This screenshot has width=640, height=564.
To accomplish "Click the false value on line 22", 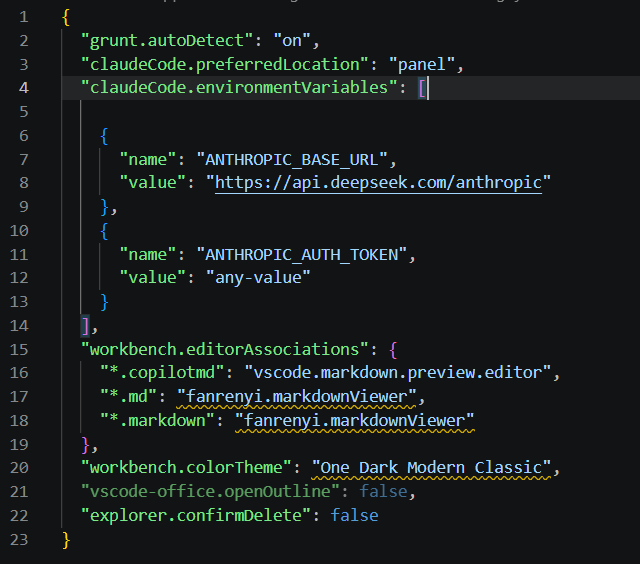I will tap(354, 515).
